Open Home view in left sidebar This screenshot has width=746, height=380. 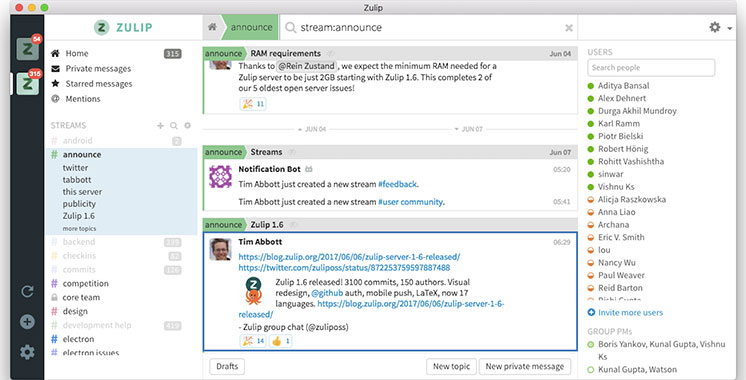(76, 53)
